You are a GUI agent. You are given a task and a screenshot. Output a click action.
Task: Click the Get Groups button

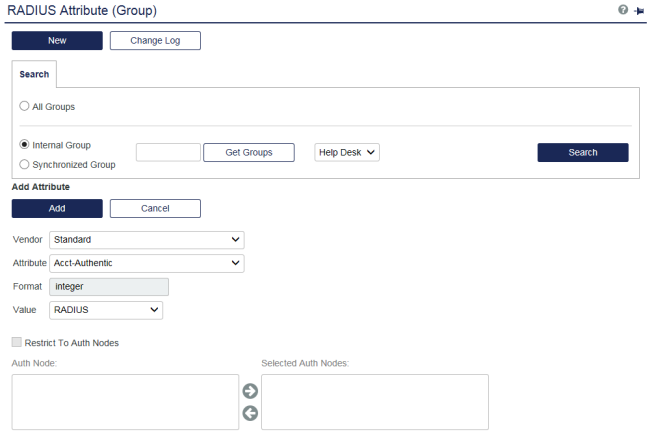pos(249,152)
